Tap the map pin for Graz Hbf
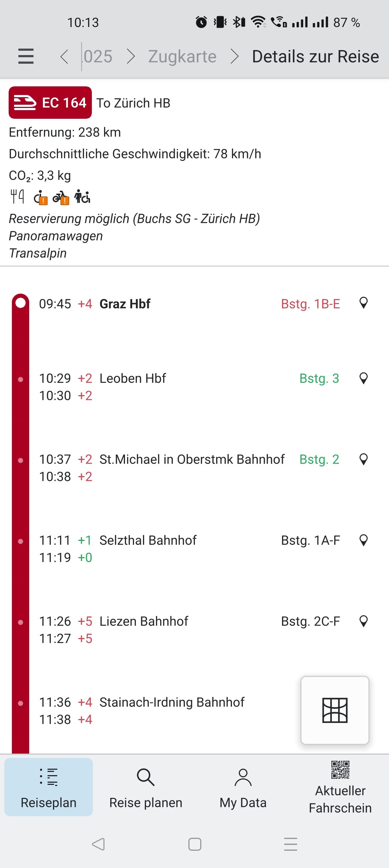Viewport: 389px width, 868px height. click(364, 303)
